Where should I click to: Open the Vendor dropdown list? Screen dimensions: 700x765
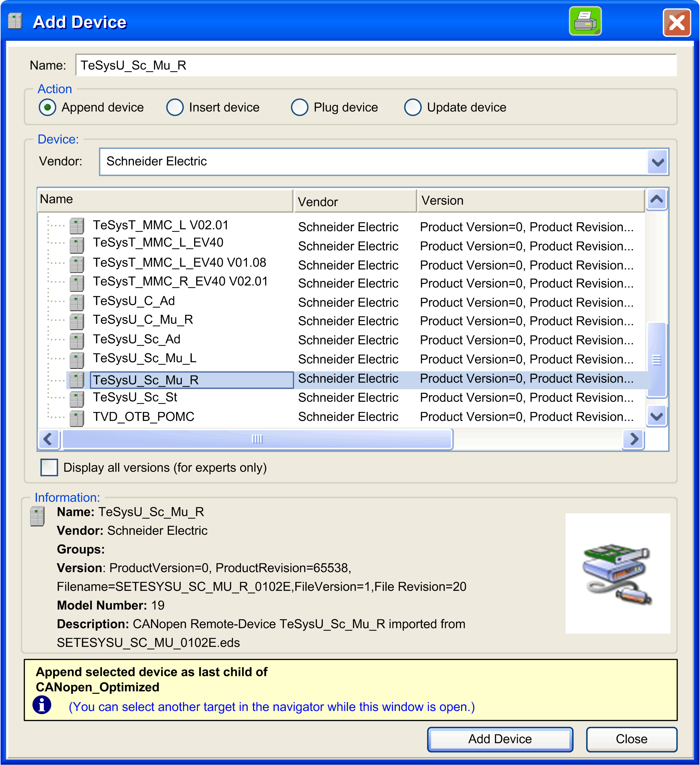point(657,162)
